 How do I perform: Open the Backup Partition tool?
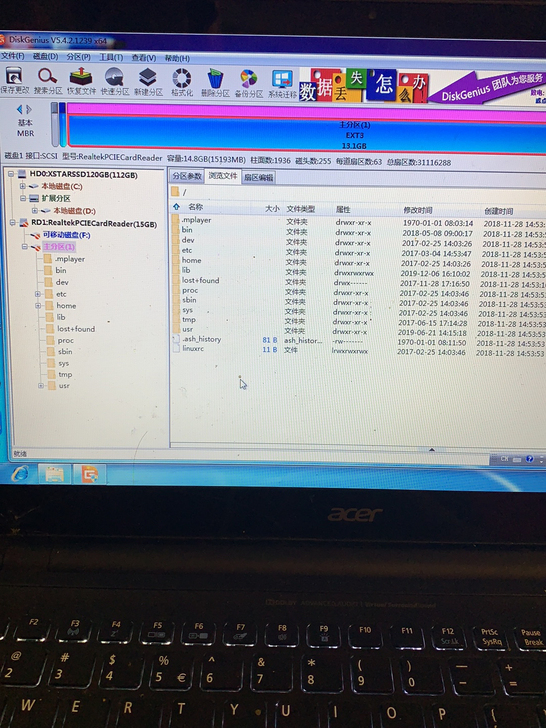(248, 84)
